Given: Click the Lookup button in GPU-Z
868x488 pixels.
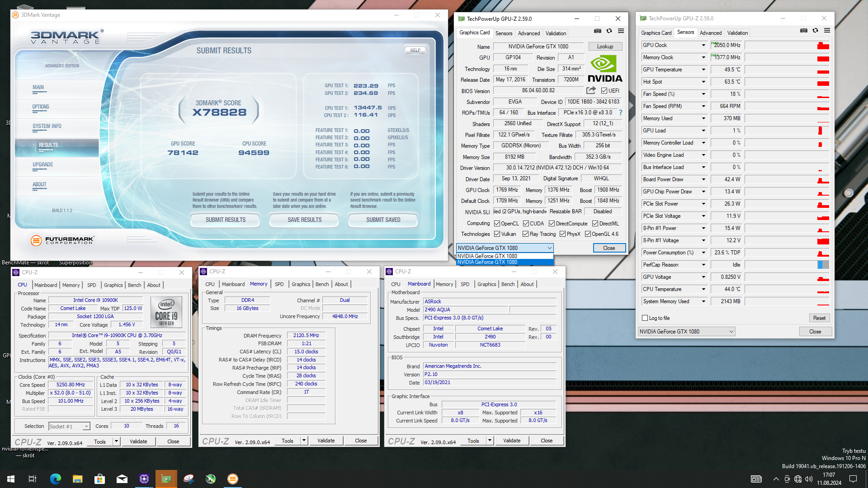Looking at the screenshot, I should [605, 47].
